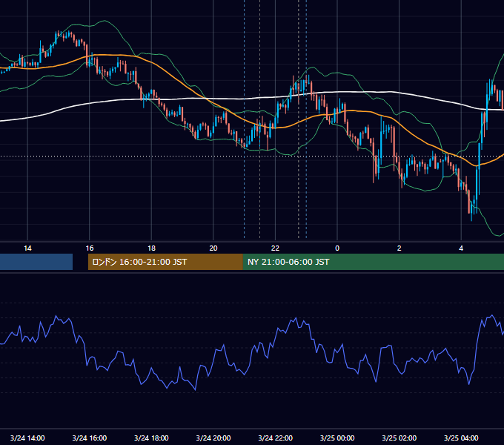Click the 3/24 22:00 time label
The image size is (504, 445).
click(x=276, y=438)
